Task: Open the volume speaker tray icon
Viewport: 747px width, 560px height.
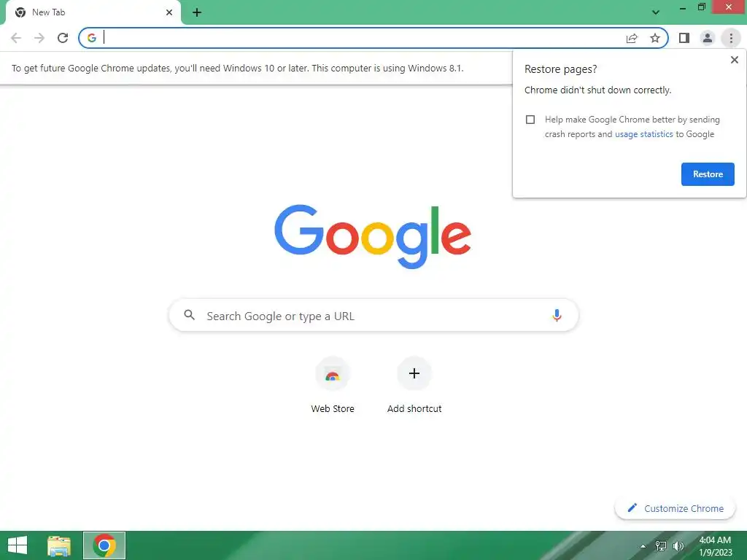Action: coord(678,546)
